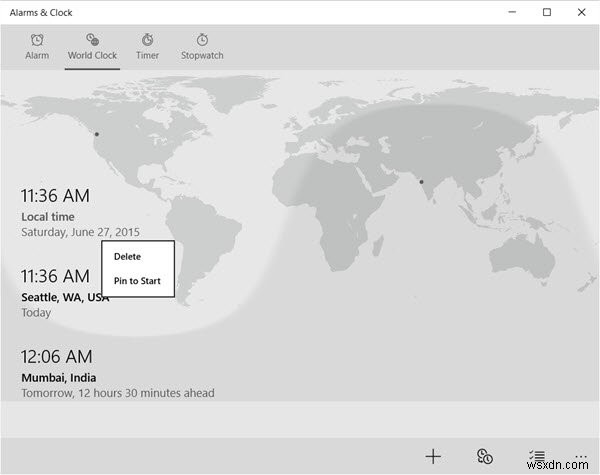Click the Saturday, June 27, 2015 date

(x=80, y=232)
